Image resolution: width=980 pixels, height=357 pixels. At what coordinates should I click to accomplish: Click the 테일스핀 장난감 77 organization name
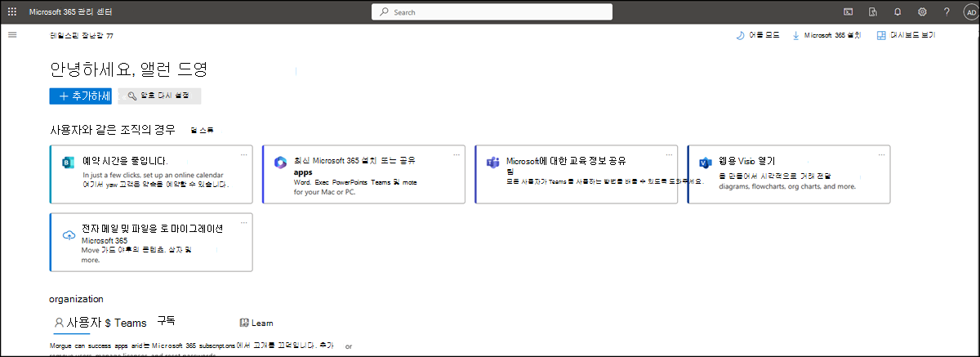click(82, 36)
